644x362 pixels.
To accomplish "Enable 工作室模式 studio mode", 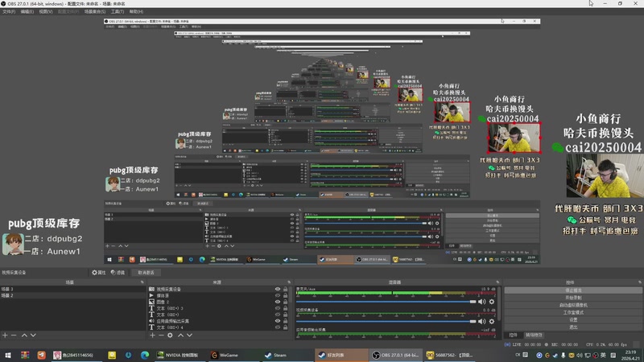I will 573,313.
